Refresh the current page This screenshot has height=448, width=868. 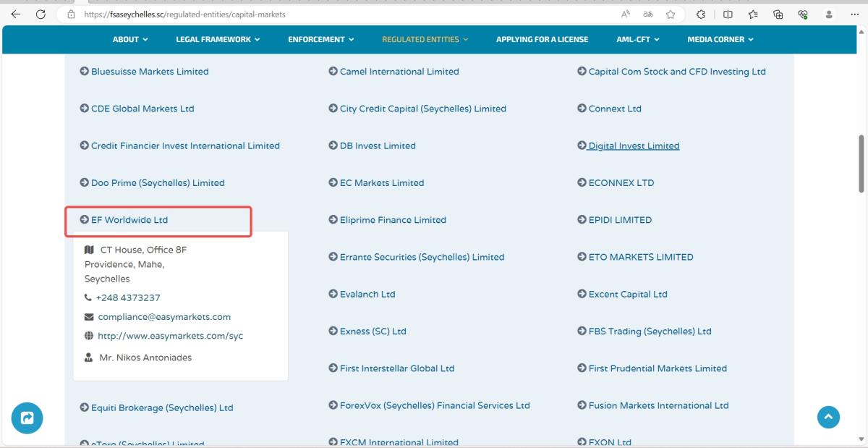tap(41, 14)
